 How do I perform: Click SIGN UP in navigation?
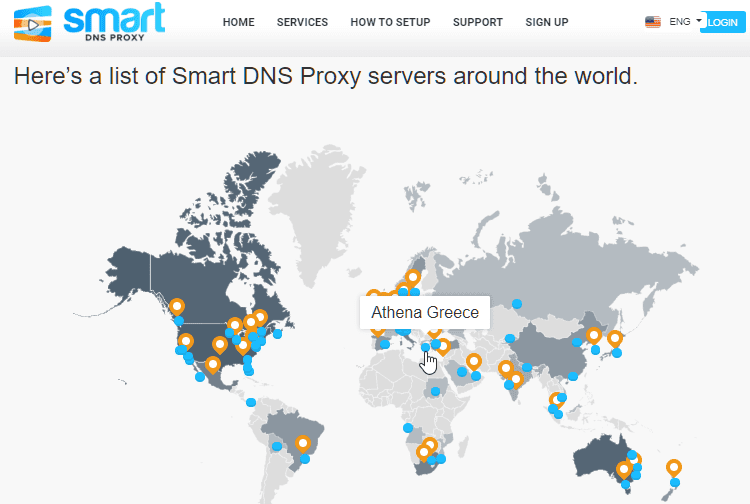pyautogui.click(x=547, y=22)
